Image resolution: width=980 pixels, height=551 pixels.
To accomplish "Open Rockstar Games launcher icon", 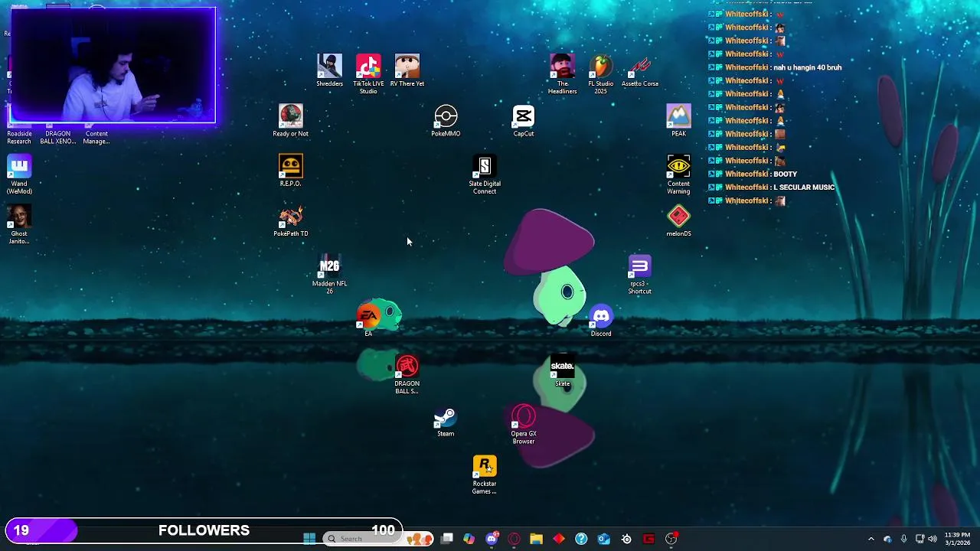I will (x=485, y=474).
